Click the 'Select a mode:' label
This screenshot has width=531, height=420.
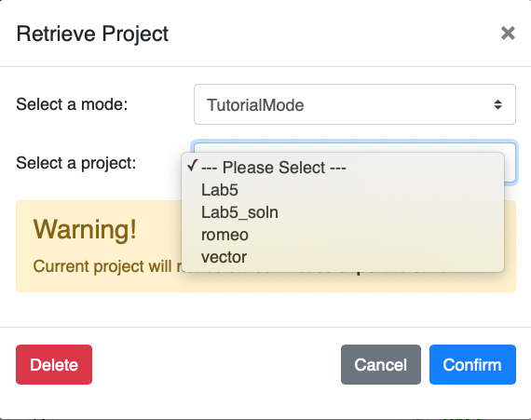click(72, 104)
